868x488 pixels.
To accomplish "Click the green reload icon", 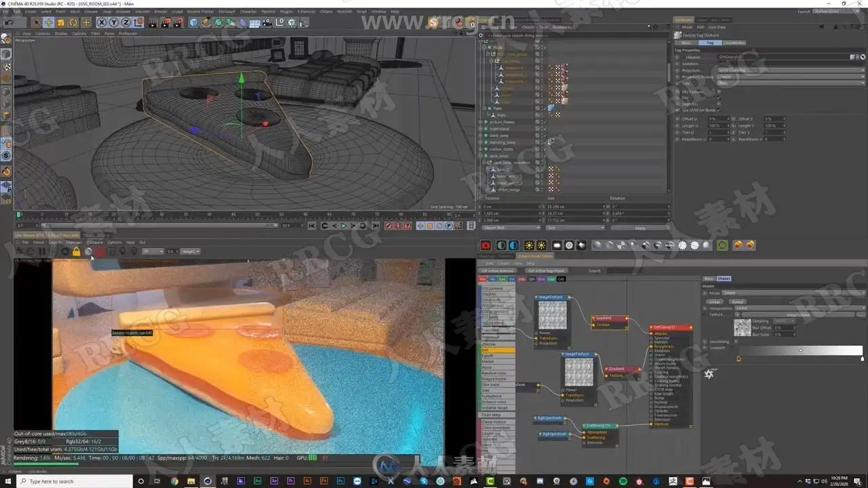I will coord(722,245).
